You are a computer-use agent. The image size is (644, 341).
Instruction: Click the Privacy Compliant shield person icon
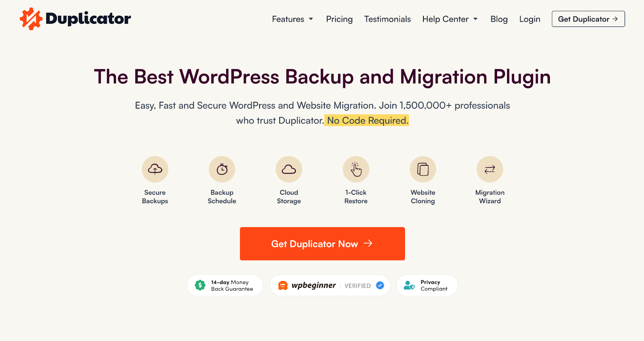tap(409, 286)
